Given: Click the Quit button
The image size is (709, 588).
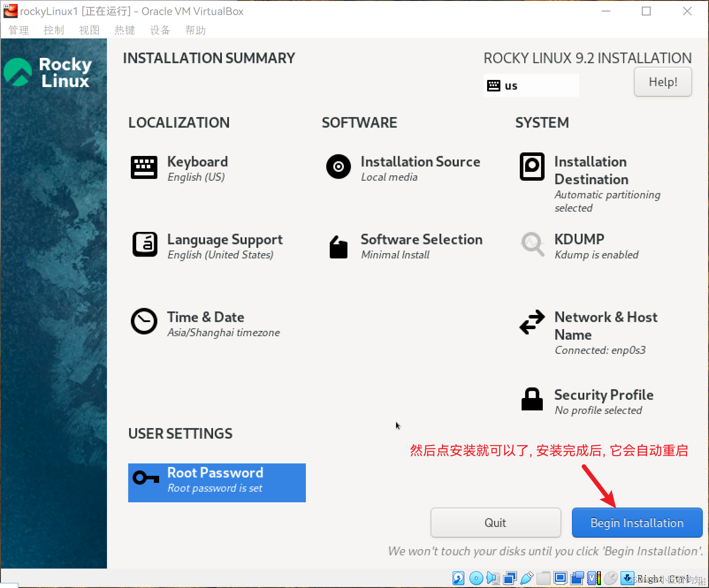Looking at the screenshot, I should (496, 523).
